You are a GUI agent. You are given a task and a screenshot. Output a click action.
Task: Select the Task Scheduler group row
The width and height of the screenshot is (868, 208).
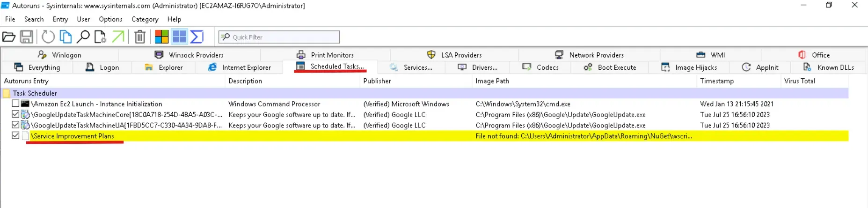pos(424,93)
